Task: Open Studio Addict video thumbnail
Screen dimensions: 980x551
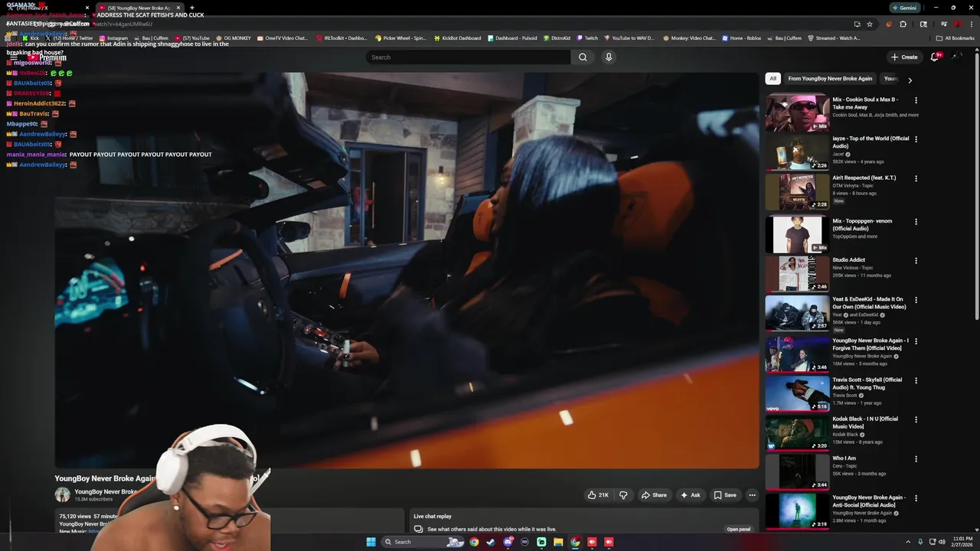Action: click(797, 273)
